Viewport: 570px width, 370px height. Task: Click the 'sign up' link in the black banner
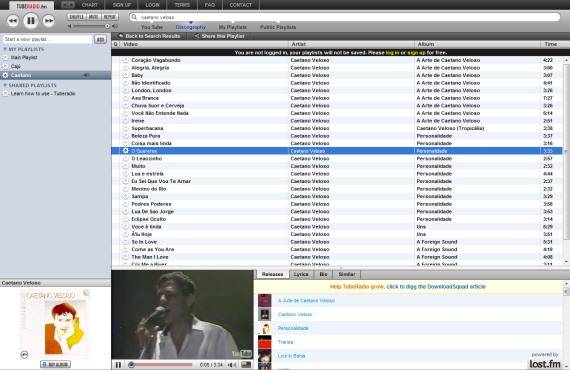point(416,53)
